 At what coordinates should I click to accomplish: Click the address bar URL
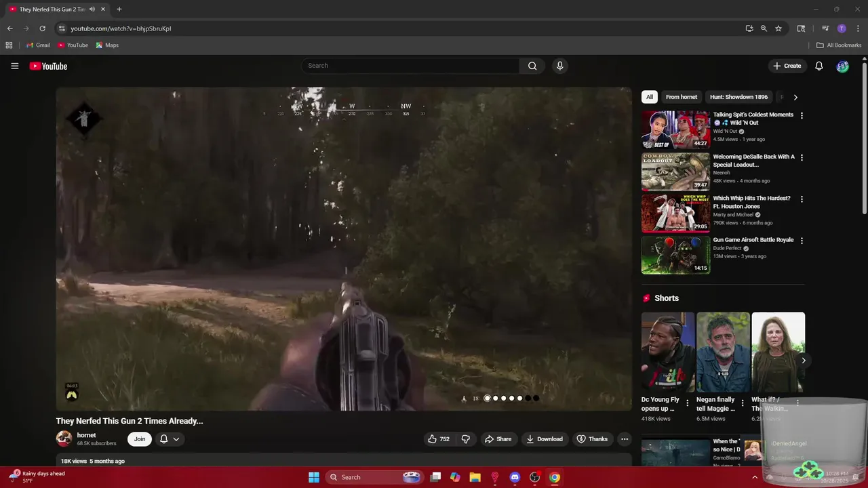[121, 28]
